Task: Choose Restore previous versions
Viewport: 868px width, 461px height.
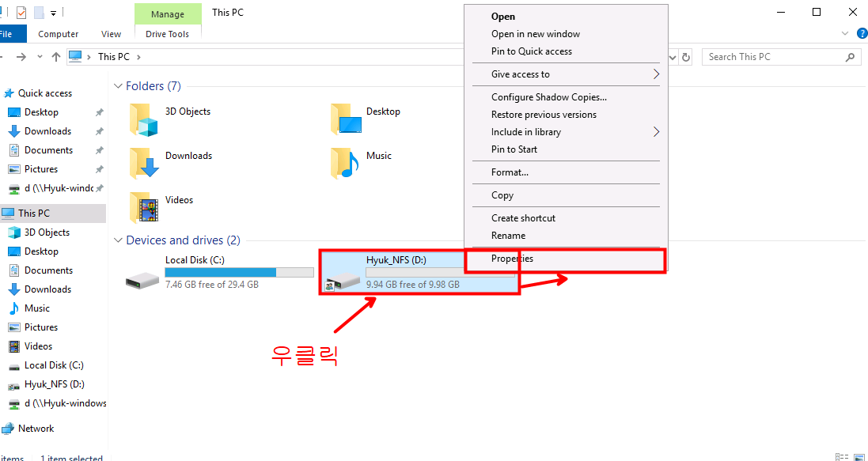Action: click(566, 115)
